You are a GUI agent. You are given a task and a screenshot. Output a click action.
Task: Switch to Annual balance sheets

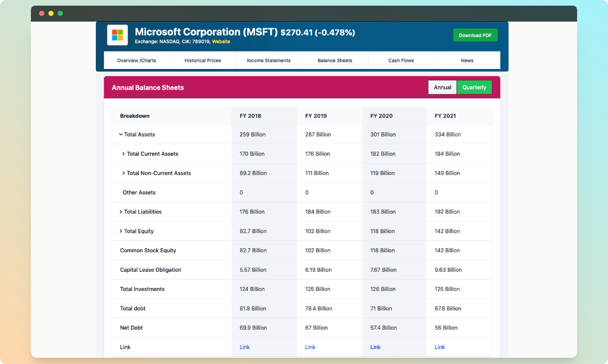point(443,87)
